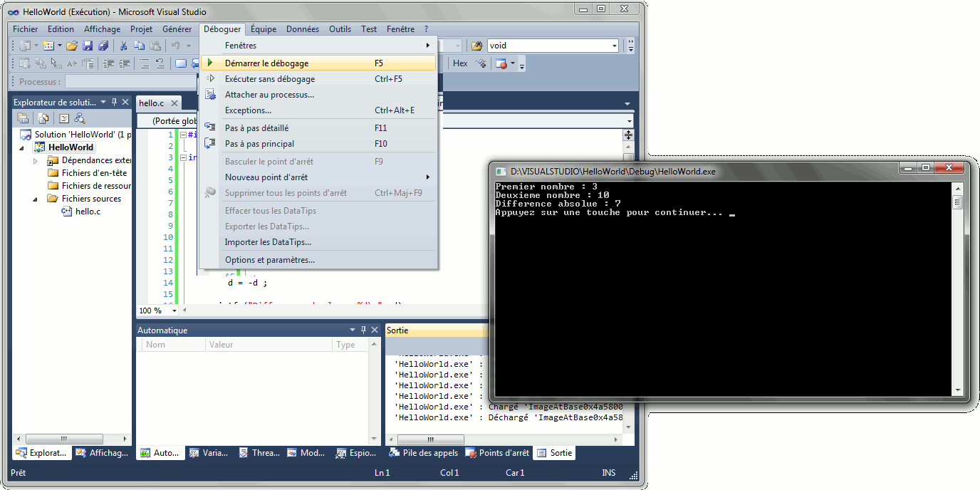Click the Valeur column header in Automatique

[269, 345]
